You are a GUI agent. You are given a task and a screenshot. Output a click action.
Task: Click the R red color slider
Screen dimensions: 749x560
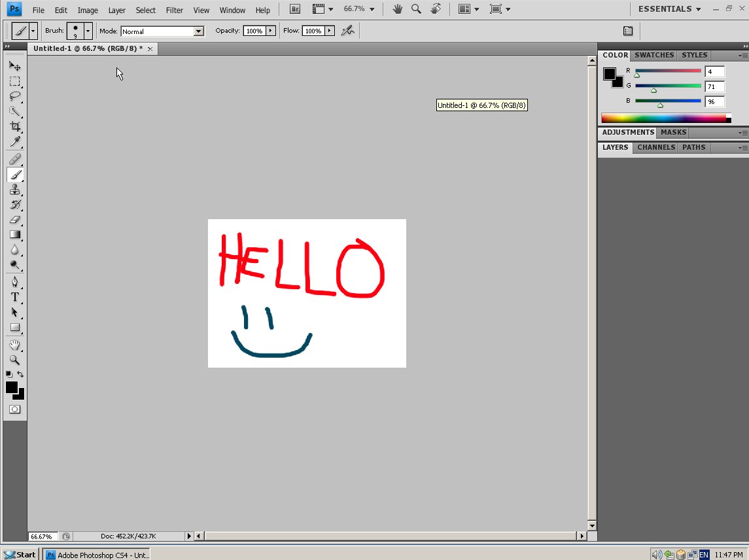pyautogui.click(x=668, y=72)
